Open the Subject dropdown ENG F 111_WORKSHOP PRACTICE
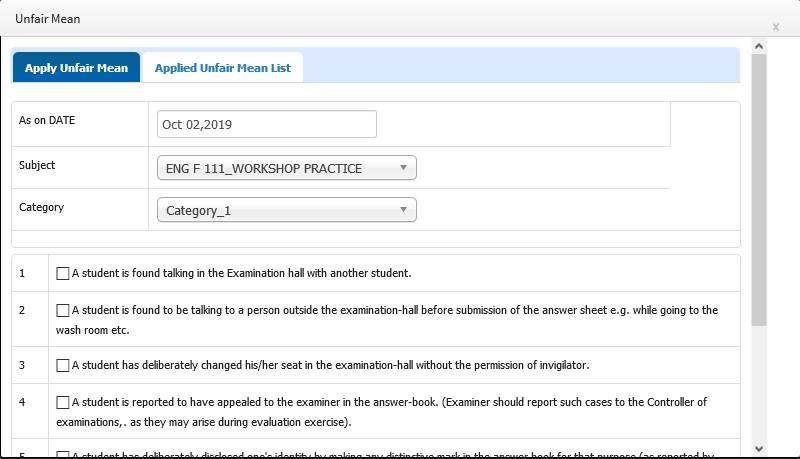800x459 pixels. [287, 168]
